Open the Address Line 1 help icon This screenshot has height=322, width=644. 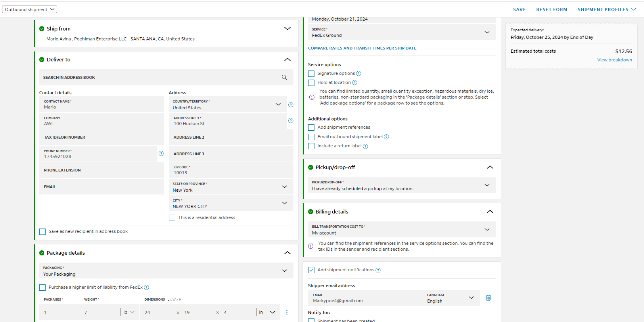tap(291, 120)
